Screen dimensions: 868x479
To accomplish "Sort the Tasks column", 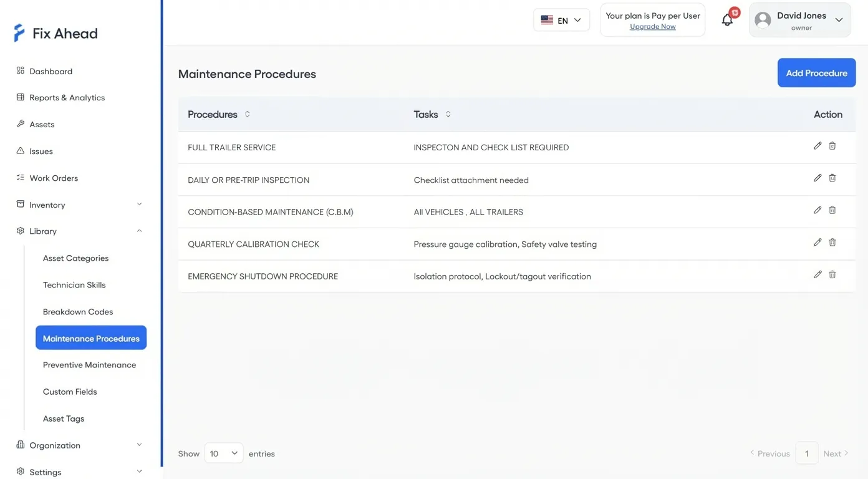I will 449,114.
